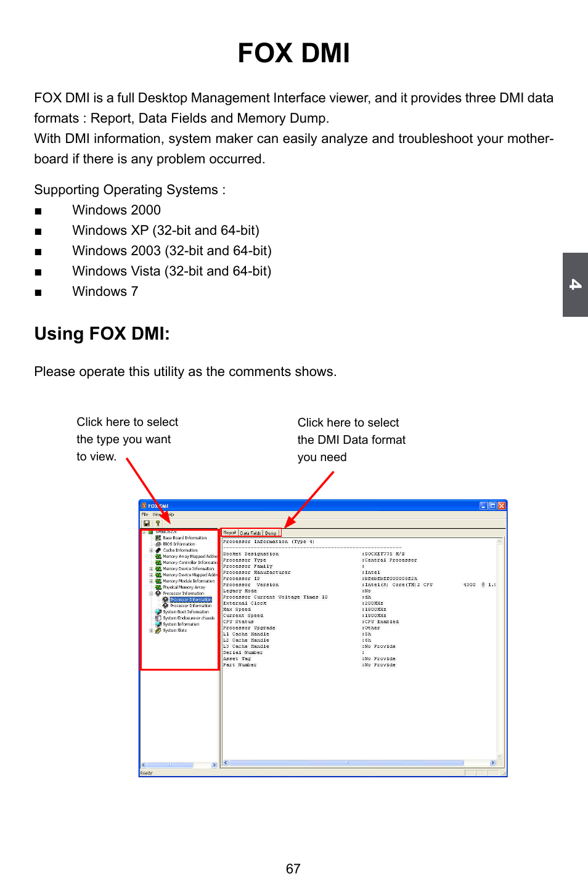Select the BIOS Information chip icon

[158, 544]
